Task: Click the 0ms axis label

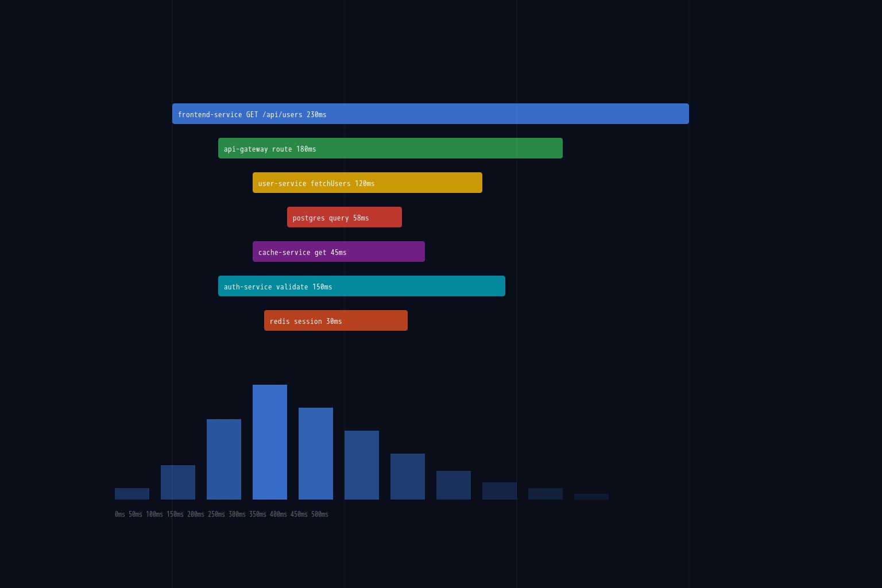Action: (x=120, y=514)
